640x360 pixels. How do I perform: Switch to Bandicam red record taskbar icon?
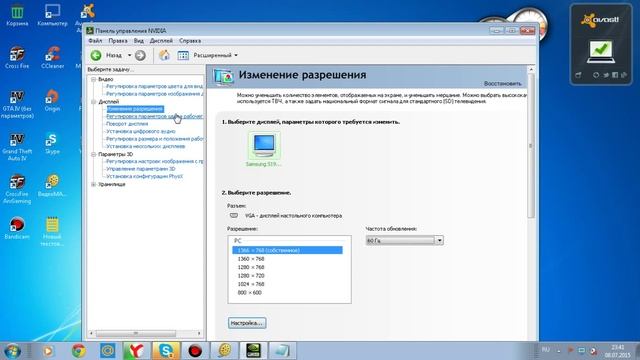click(x=195, y=351)
